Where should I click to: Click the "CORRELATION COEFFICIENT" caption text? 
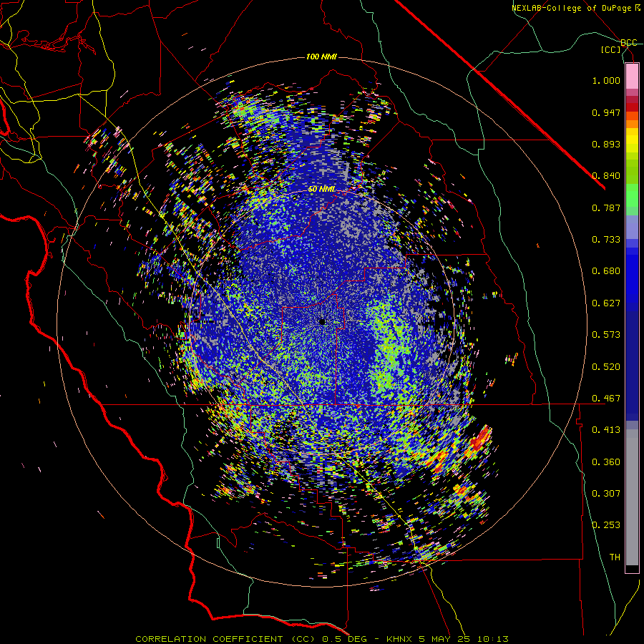pos(209,639)
